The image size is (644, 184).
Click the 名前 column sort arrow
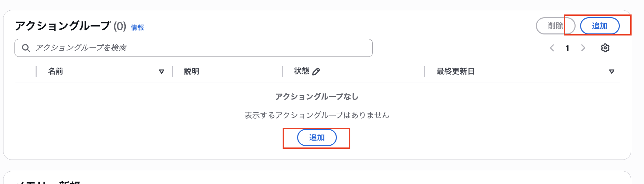pyautogui.click(x=161, y=72)
